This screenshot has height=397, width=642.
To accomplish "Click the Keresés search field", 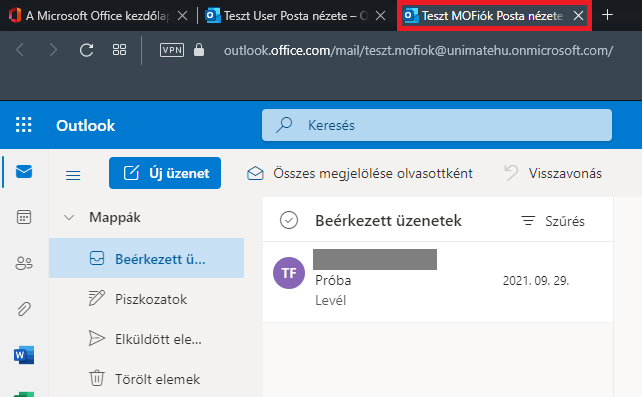I will tap(437, 125).
